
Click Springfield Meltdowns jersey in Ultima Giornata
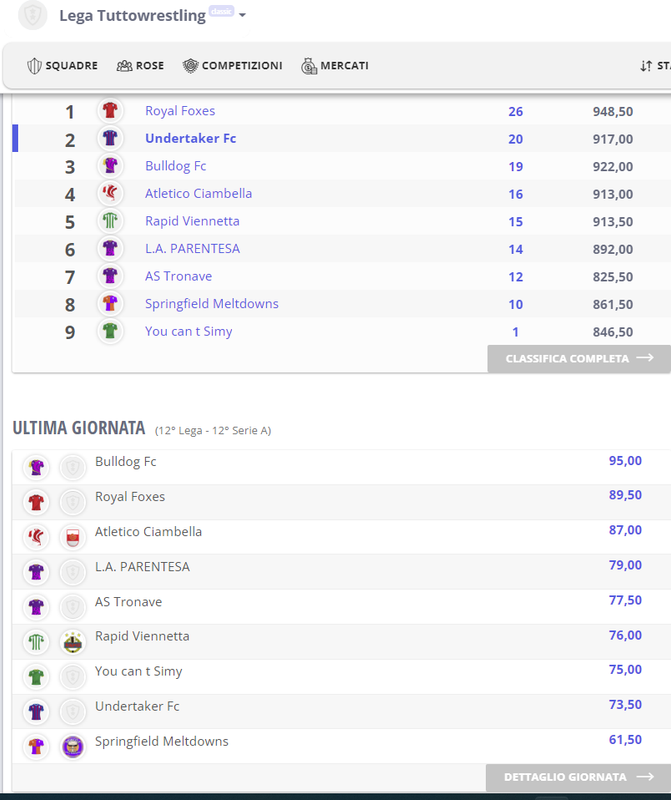[36, 747]
